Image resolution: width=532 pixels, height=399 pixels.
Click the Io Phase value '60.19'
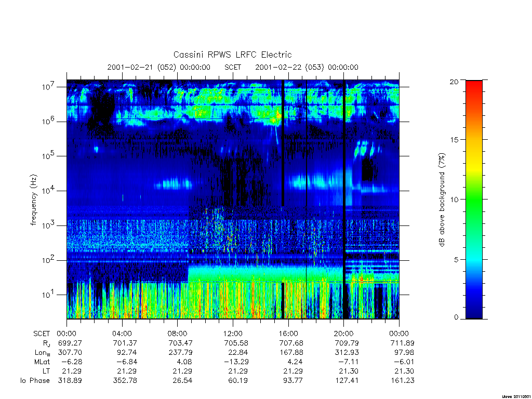click(238, 381)
